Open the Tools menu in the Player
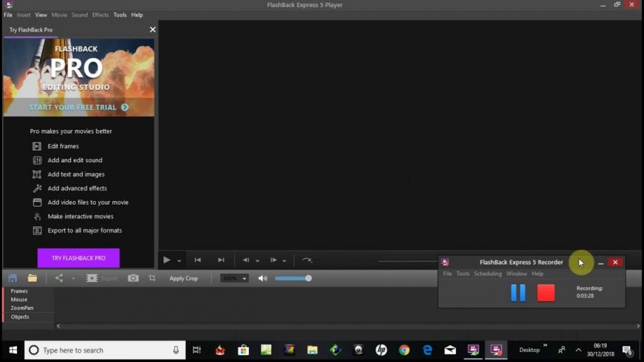Screen dimensions: 644x362 click(119, 15)
